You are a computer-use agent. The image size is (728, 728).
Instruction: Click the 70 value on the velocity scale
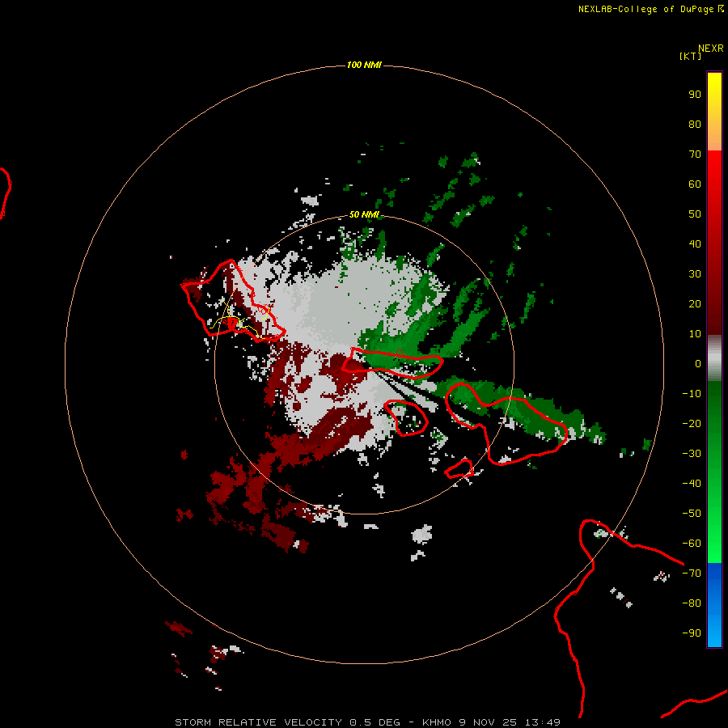(x=695, y=154)
